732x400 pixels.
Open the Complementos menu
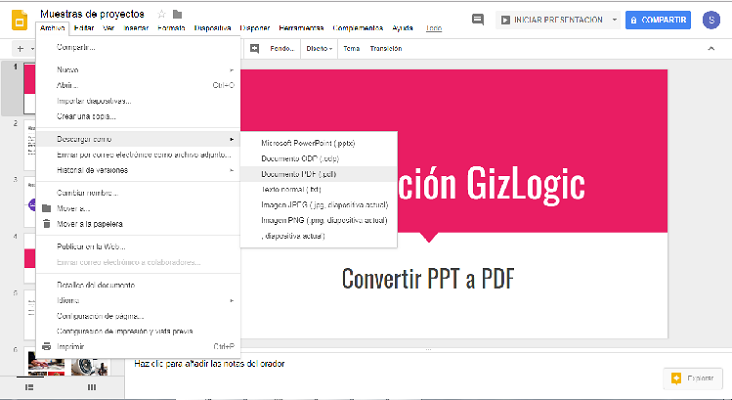pos(358,28)
